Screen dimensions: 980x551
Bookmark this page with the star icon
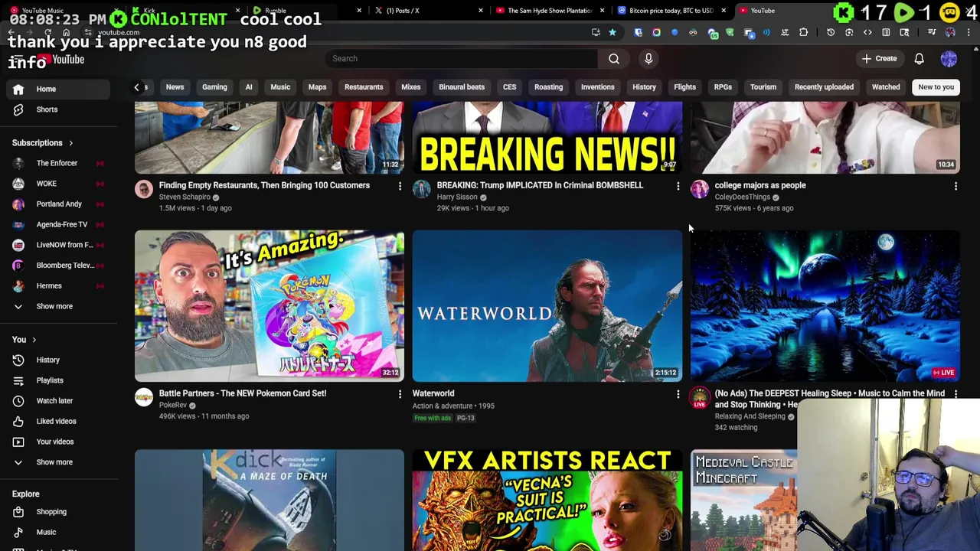(x=612, y=32)
